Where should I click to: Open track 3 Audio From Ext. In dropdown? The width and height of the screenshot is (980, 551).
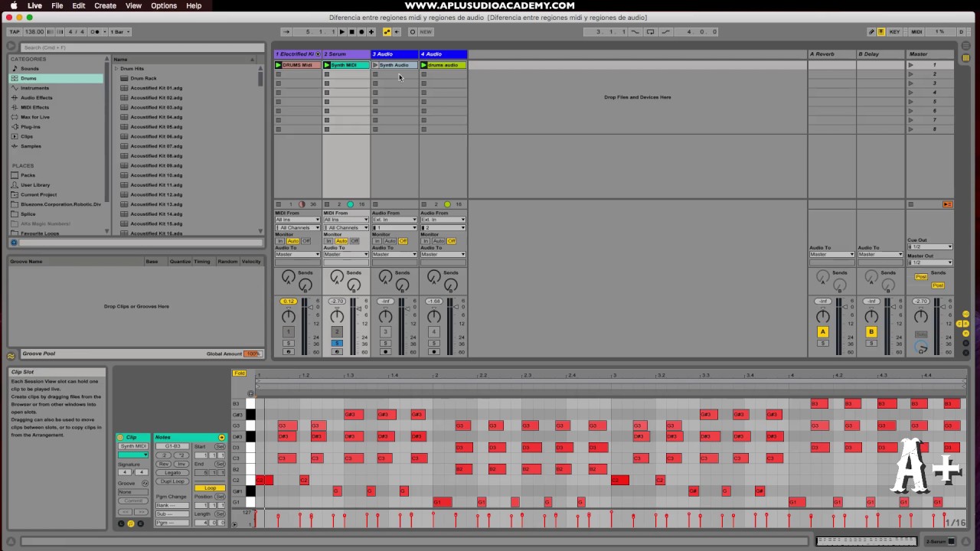tap(394, 220)
